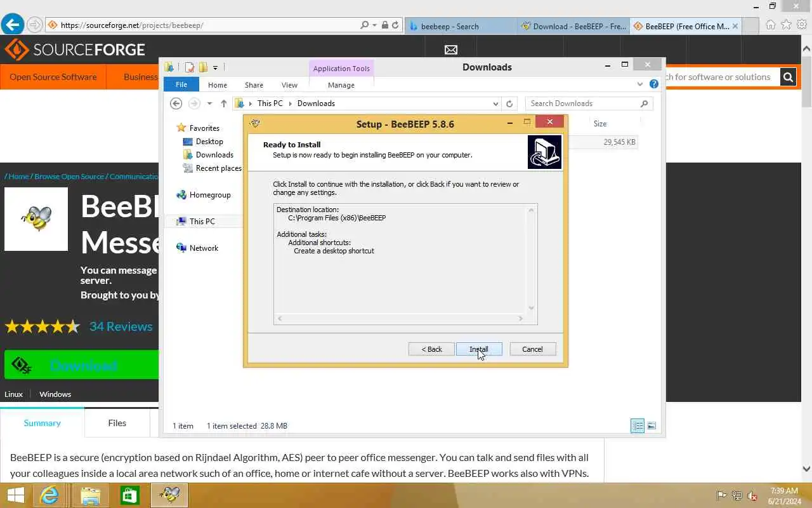This screenshot has width=812, height=508.
Task: Click Explorer up-one-level arrow
Action: point(224,104)
